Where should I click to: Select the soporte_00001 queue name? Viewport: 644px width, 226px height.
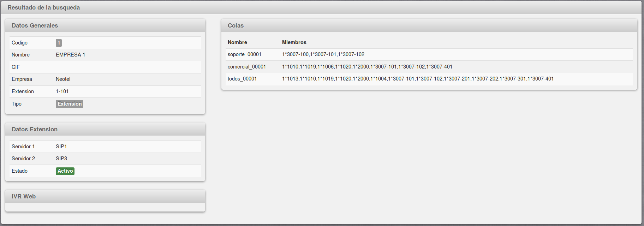tap(244, 54)
